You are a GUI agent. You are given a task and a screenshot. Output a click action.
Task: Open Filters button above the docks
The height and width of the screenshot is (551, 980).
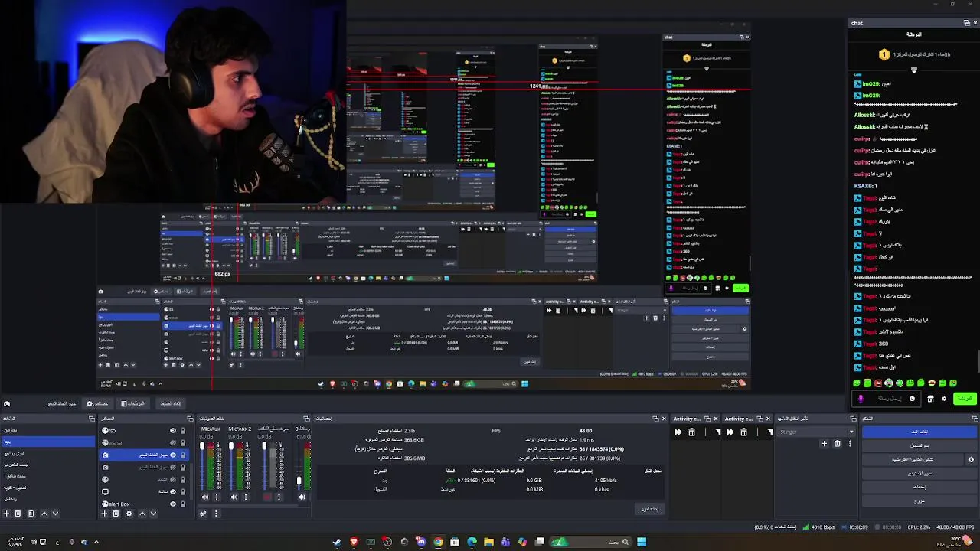tap(133, 403)
